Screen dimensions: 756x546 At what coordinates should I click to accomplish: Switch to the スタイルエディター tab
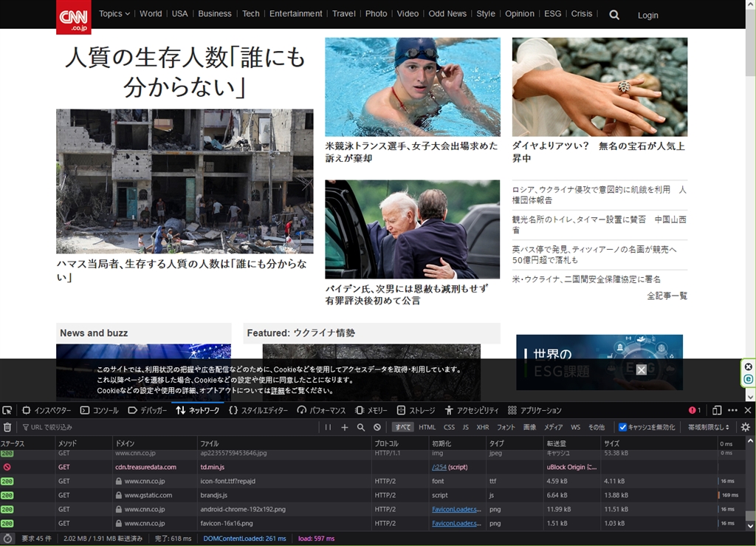pyautogui.click(x=258, y=410)
